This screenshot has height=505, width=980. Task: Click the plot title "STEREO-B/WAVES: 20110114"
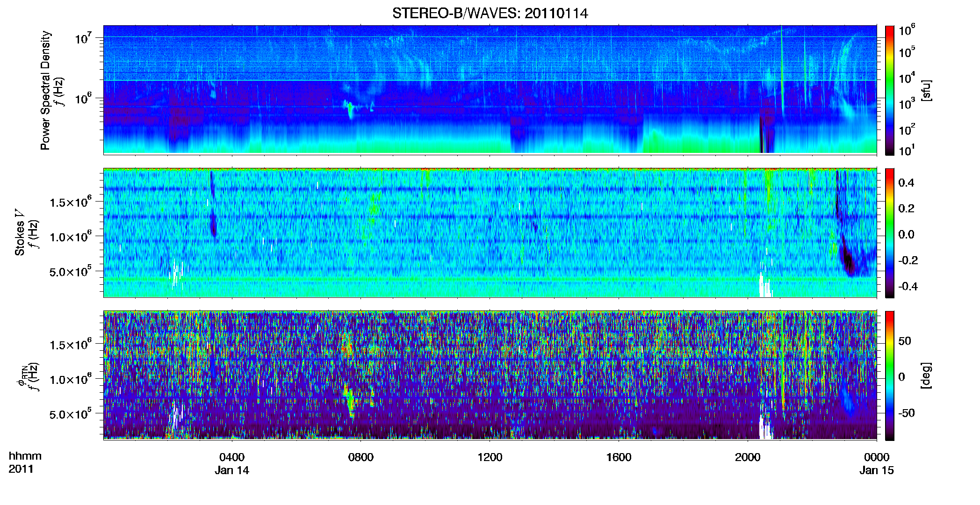click(x=490, y=13)
